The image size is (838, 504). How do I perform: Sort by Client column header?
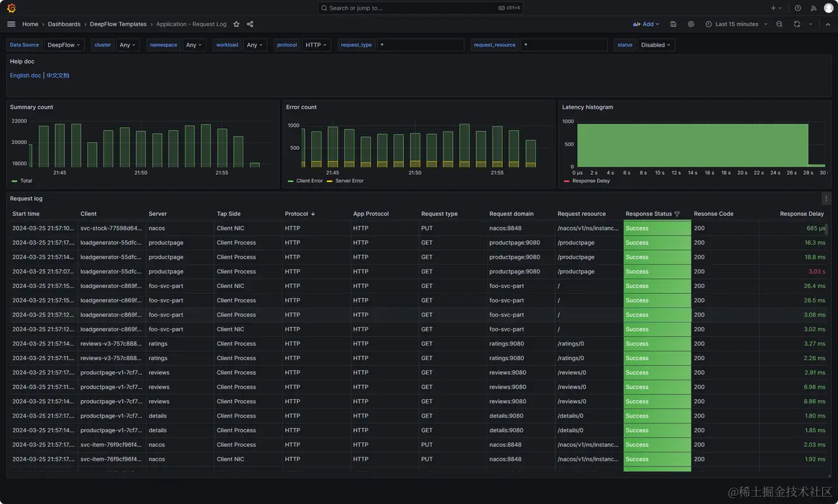(x=88, y=214)
